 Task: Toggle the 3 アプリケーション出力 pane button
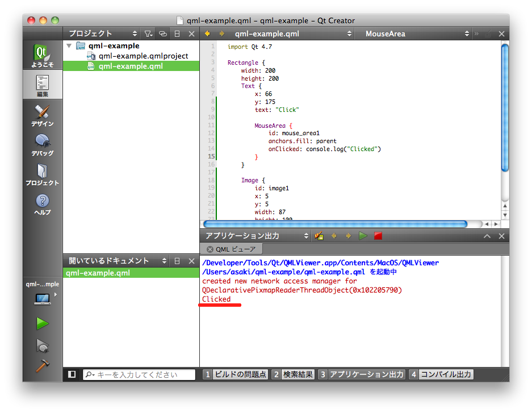[x=361, y=374]
